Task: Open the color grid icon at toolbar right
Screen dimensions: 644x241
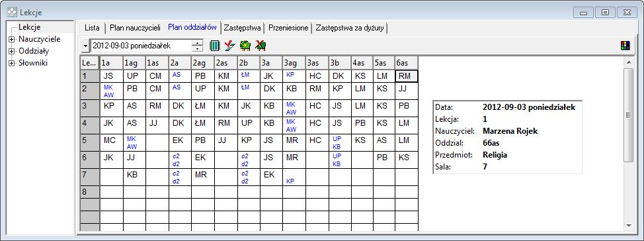Action: [625, 46]
